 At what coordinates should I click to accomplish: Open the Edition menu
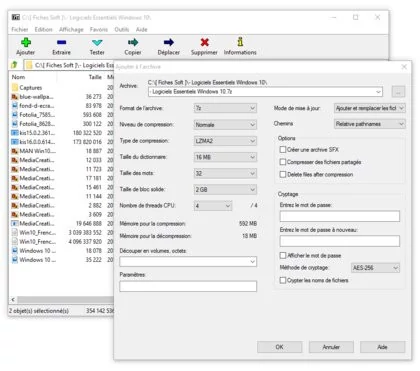44,30
